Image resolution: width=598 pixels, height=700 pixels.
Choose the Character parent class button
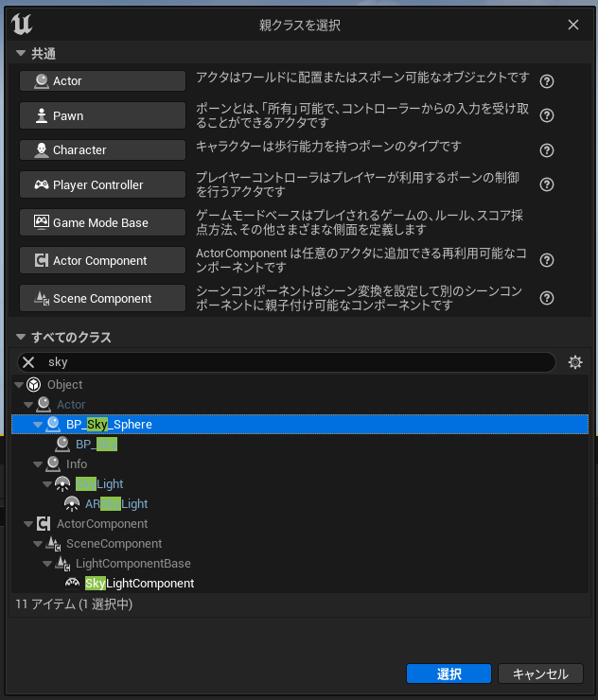tap(102, 150)
